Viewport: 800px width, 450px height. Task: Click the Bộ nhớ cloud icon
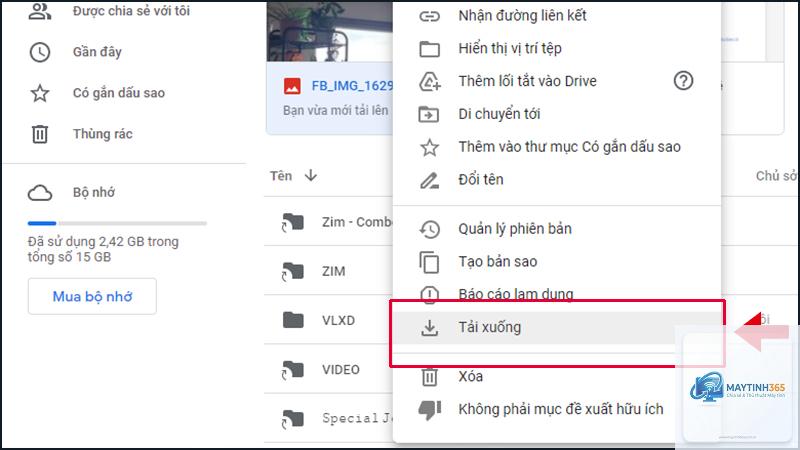click(40, 193)
